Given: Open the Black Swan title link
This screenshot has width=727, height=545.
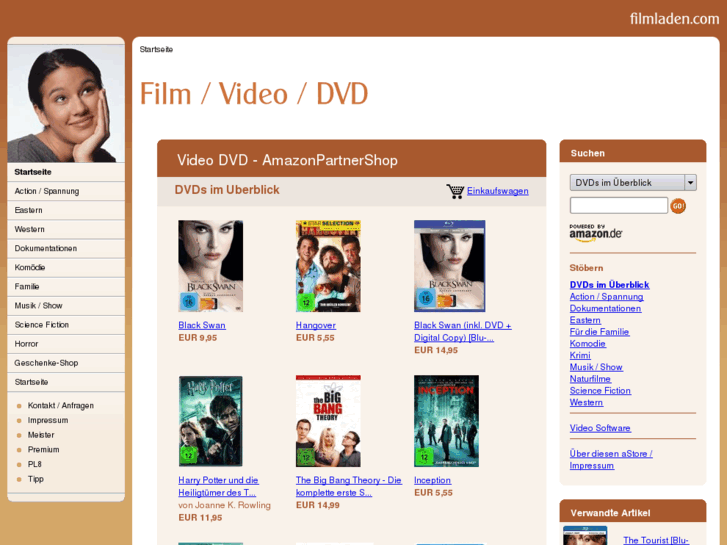Looking at the screenshot, I should pyautogui.click(x=202, y=326).
